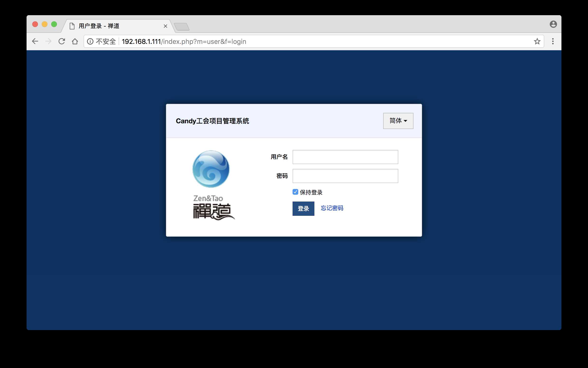The height and width of the screenshot is (368, 588).
Task: Click the 登录 login button
Action: (x=303, y=209)
